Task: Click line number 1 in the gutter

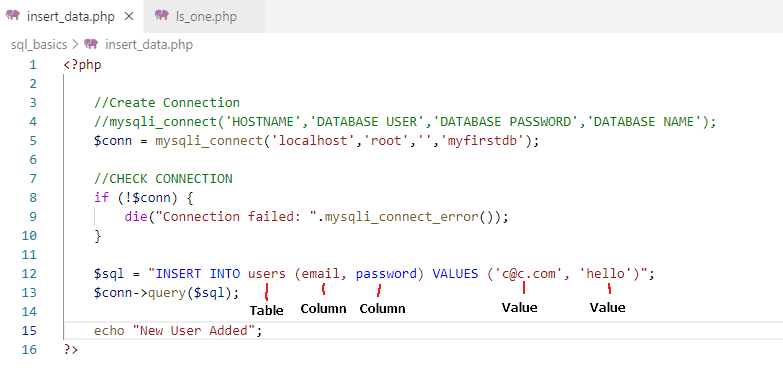Action: (x=33, y=65)
